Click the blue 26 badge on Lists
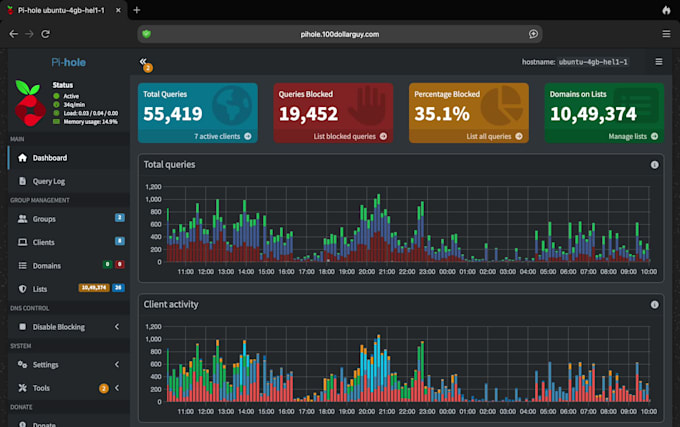The image size is (680, 427). (118, 288)
